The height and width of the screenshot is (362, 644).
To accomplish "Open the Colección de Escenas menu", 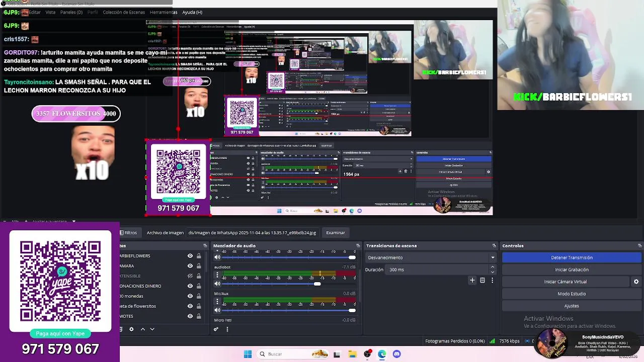I will click(124, 12).
